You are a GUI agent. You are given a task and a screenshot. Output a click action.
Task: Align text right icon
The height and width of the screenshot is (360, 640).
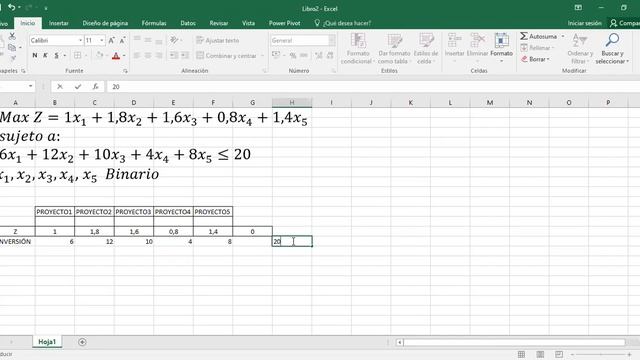point(158,55)
